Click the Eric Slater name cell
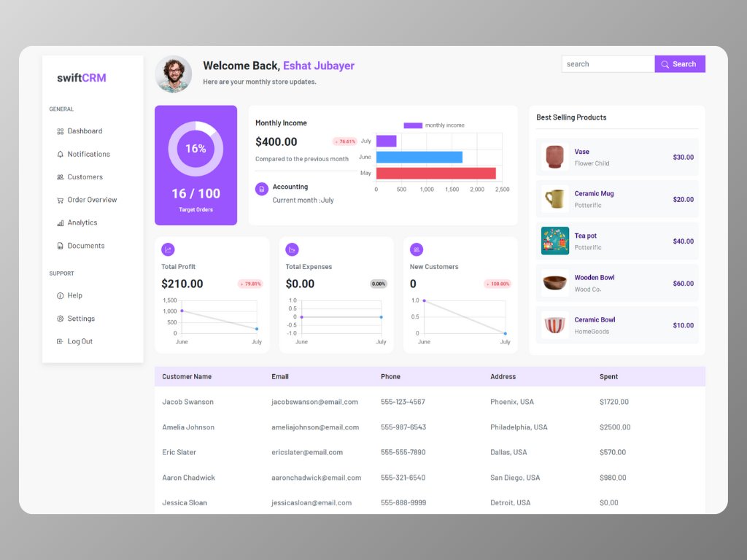The width and height of the screenshot is (747, 560). [179, 452]
